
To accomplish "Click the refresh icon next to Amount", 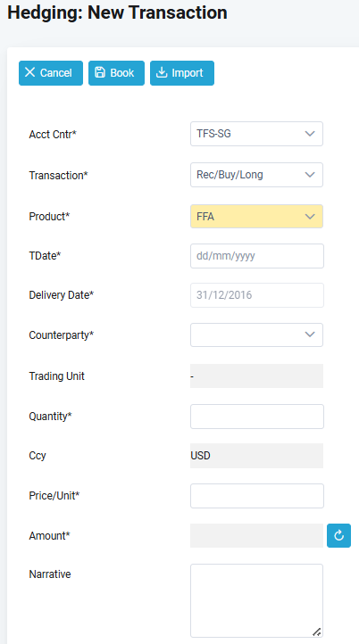I will (x=338, y=535).
